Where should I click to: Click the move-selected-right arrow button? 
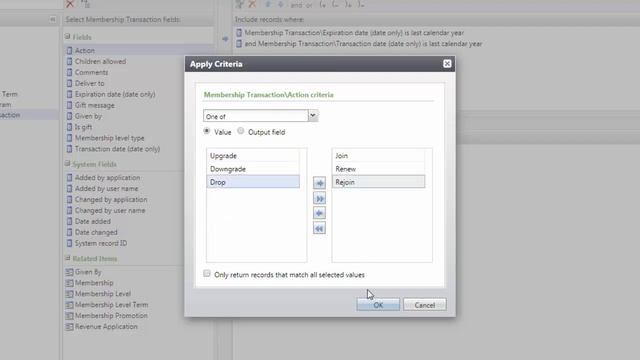[319, 183]
